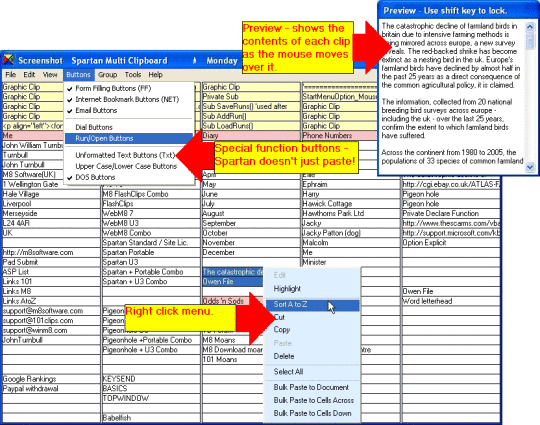
Task: Click the Word letterhead clip
Action: pyautogui.click(x=451, y=301)
